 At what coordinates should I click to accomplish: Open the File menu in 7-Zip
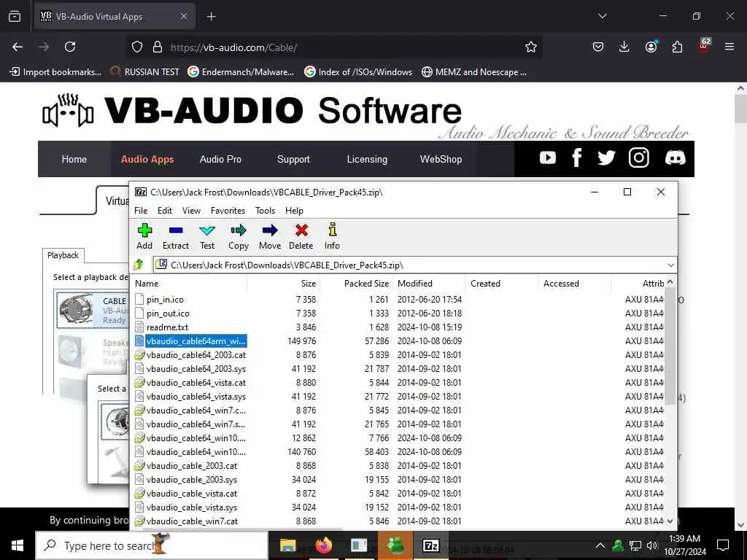tap(141, 211)
